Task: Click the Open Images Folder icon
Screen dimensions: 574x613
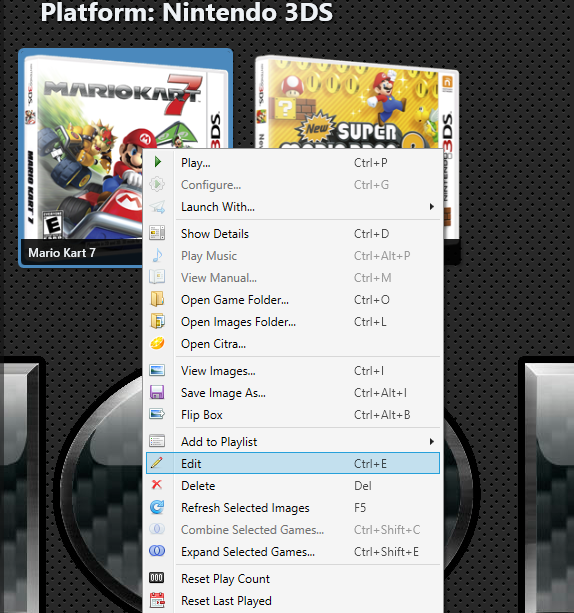Action: 157,321
